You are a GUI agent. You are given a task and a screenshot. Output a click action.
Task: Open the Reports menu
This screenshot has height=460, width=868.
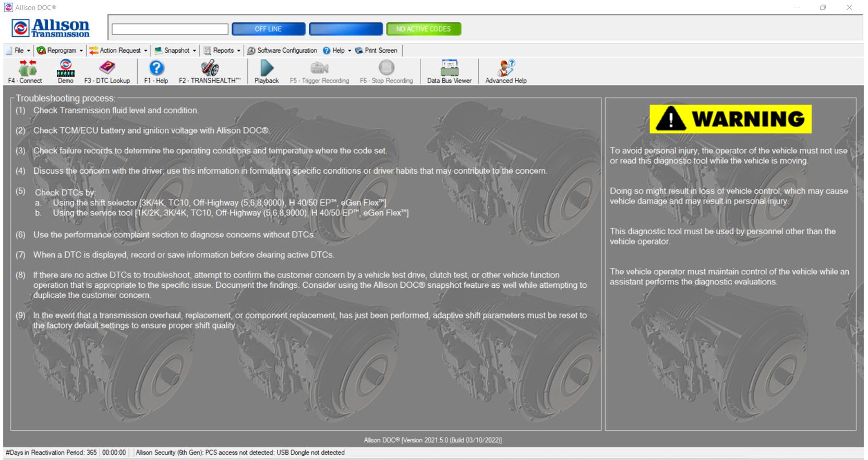[x=222, y=51]
